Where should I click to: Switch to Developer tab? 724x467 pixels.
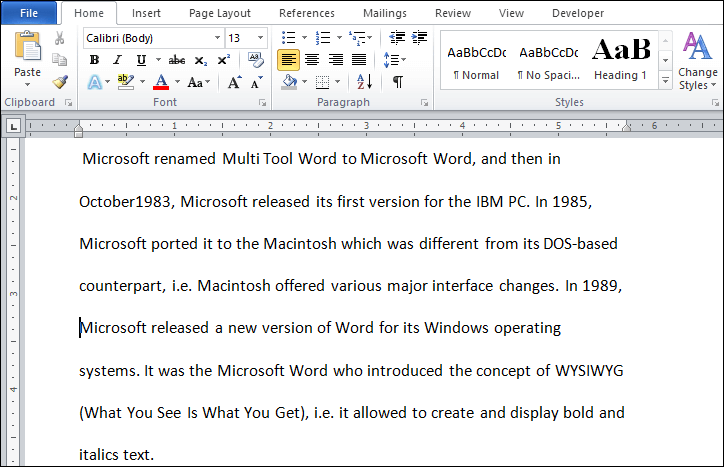pyautogui.click(x=578, y=13)
